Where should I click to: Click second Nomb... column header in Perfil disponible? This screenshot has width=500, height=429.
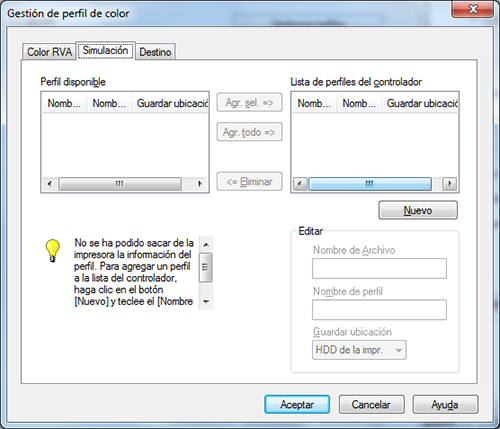pos(109,103)
